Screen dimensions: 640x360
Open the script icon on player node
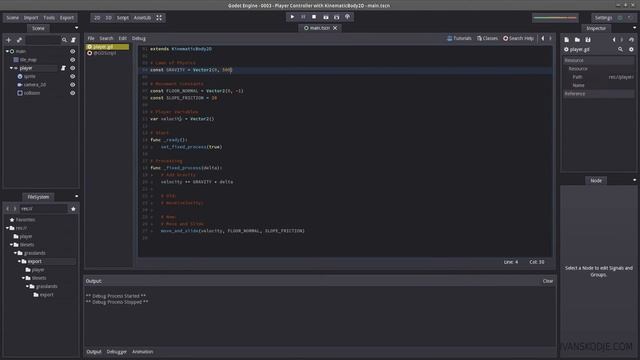63,68
